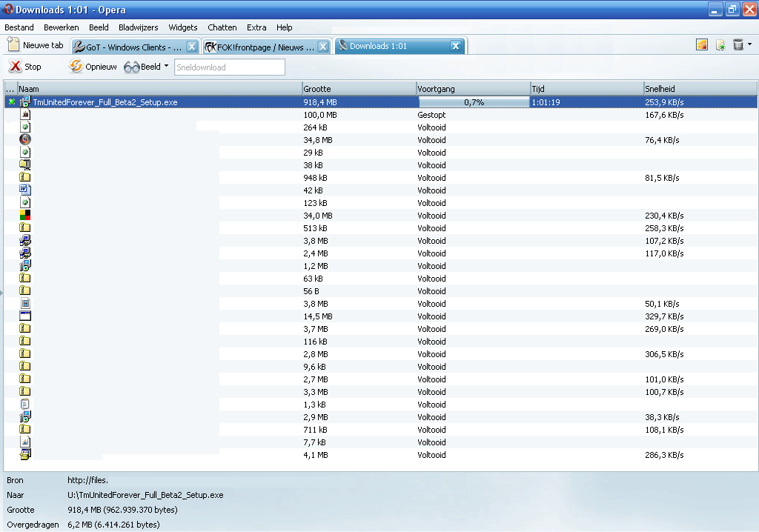Click the 6,2 MB (6.414.261 bytes) transferred value
This screenshot has width=759, height=532.
click(x=113, y=525)
